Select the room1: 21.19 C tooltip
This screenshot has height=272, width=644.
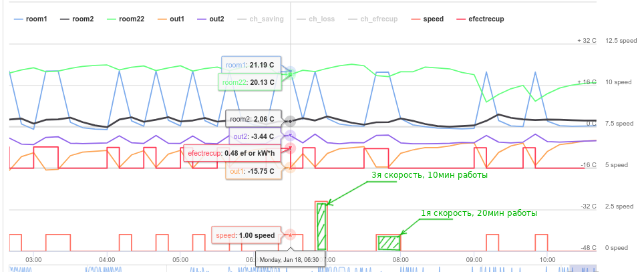tap(251, 65)
